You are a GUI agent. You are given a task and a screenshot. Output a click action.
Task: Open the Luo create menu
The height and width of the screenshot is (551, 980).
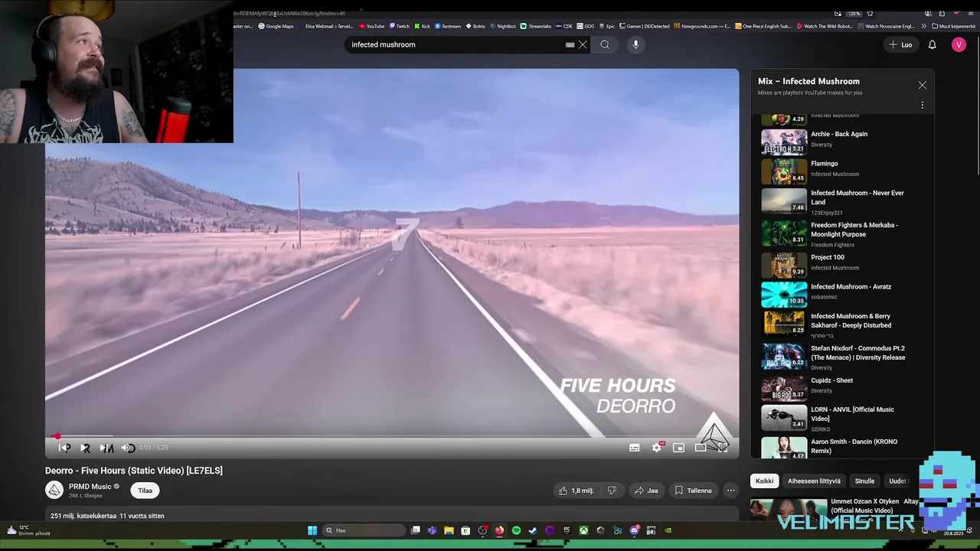click(x=900, y=44)
